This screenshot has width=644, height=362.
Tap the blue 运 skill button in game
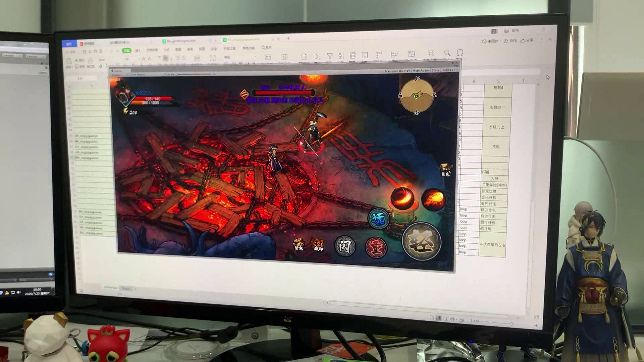pyautogui.click(x=379, y=219)
